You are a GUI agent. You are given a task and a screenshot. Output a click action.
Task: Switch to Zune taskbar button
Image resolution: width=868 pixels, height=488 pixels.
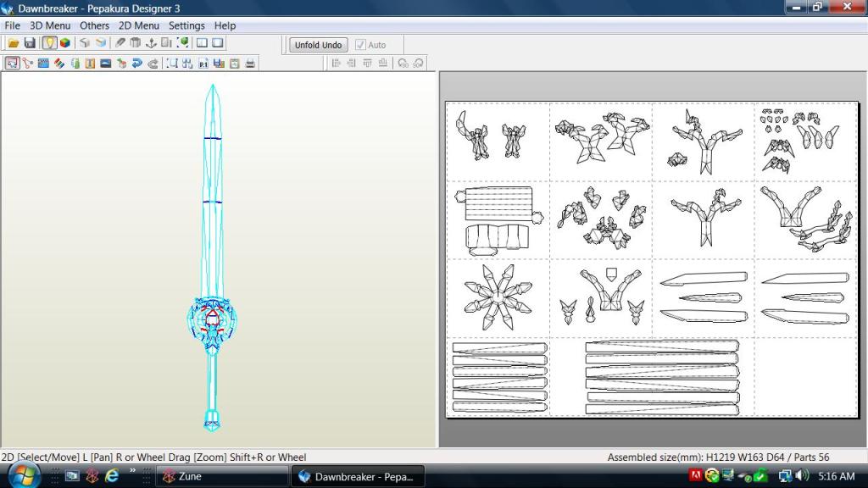[x=223, y=476]
